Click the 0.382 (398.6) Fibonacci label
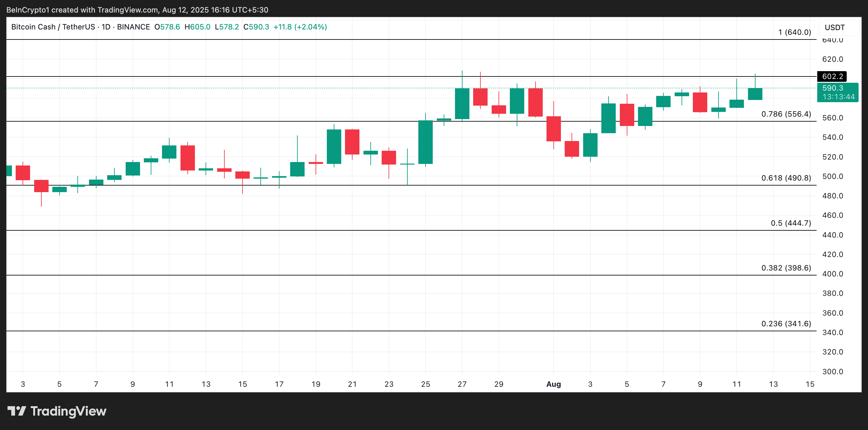 [786, 268]
